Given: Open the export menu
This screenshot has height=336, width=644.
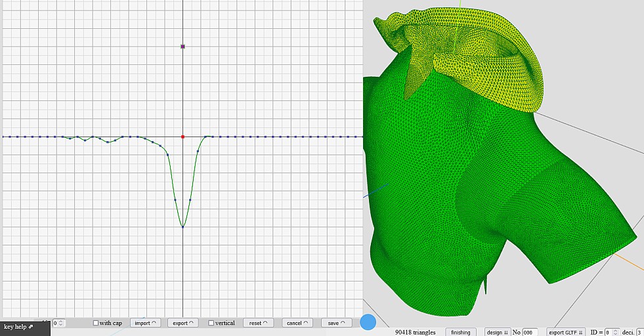Looking at the screenshot, I should pos(183,323).
